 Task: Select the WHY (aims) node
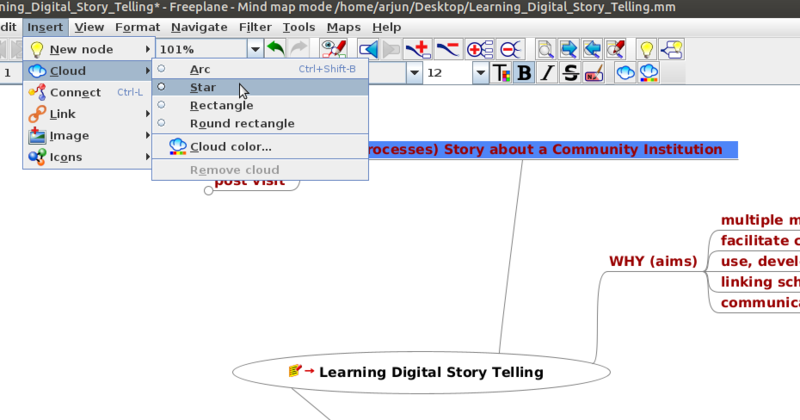pos(653,261)
